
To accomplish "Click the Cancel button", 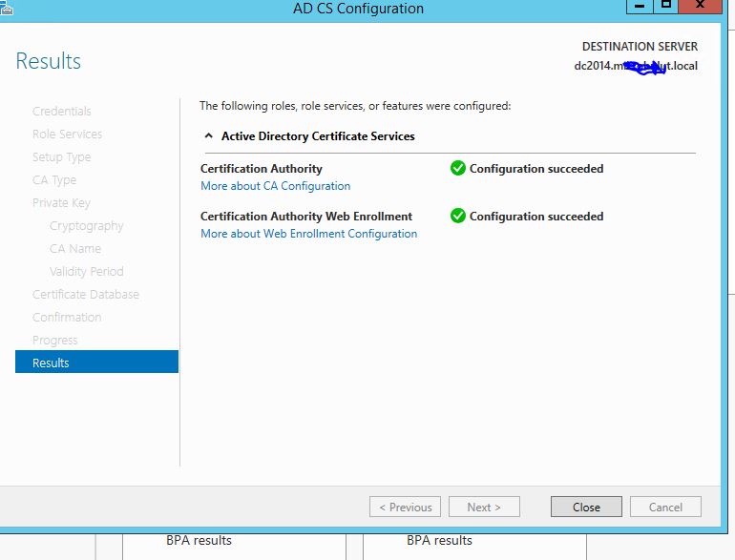I will 665,507.
